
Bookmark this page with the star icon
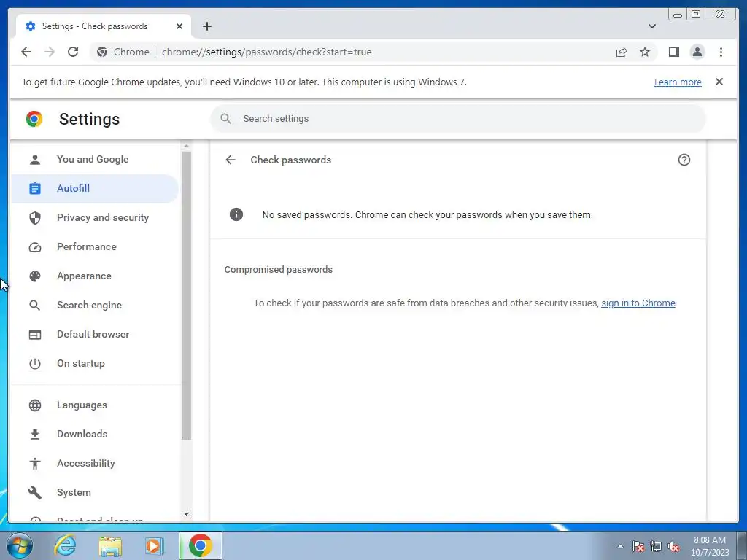(x=645, y=52)
